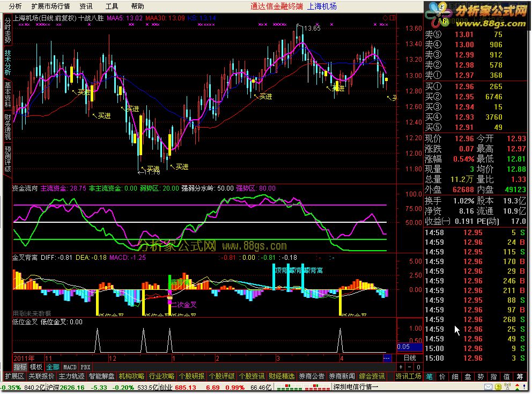Image resolution: width=532 pixels, height=394 pixels.
Task: Click the 金叉背离 indicator label
Action: 25,258
